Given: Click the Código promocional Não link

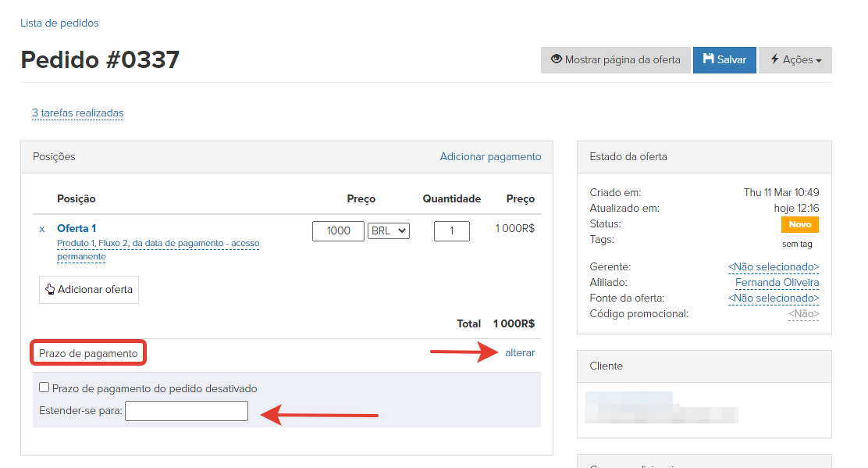Looking at the screenshot, I should click(x=803, y=314).
